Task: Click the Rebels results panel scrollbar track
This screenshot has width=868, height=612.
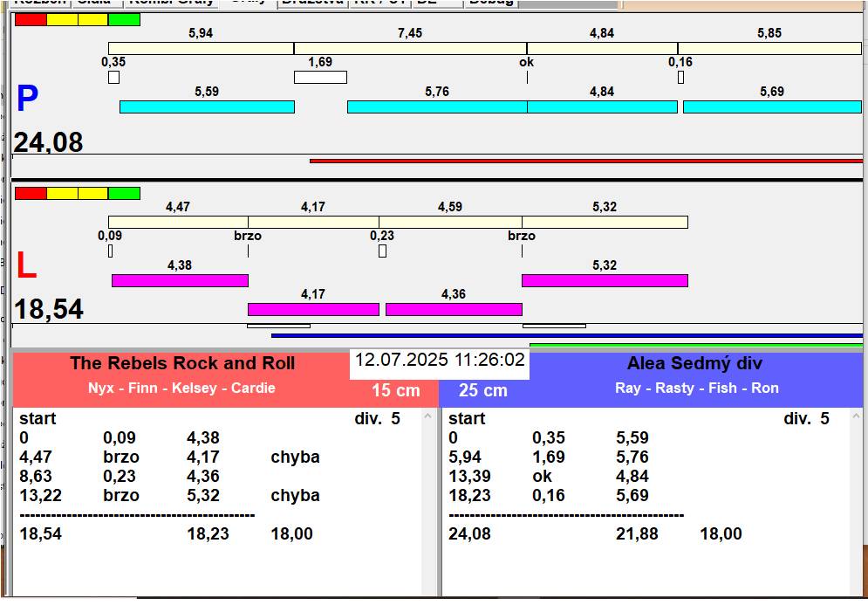Action: pos(427,502)
